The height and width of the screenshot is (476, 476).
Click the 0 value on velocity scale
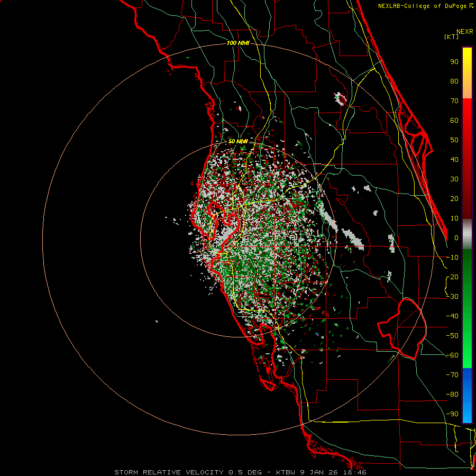tap(456, 238)
